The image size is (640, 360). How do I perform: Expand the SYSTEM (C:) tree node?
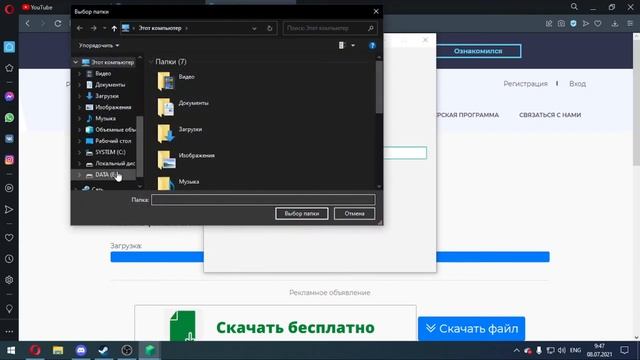point(80,152)
